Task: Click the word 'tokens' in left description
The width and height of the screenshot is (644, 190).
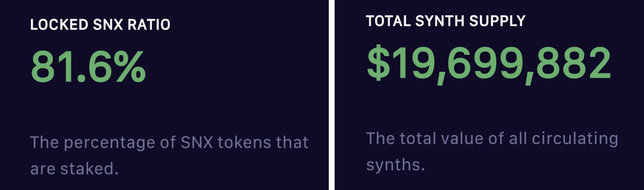Action: (x=238, y=143)
